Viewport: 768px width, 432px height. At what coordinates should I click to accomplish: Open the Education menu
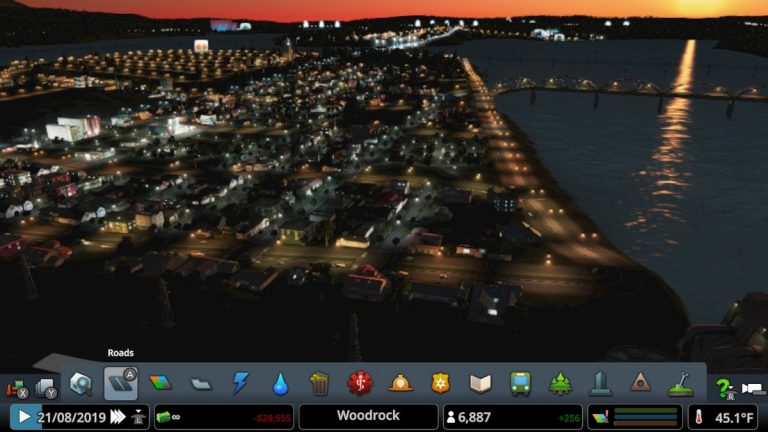point(480,384)
